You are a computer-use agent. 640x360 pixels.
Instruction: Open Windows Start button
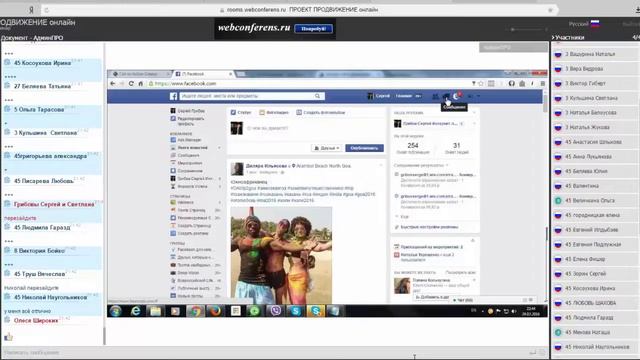[116, 311]
